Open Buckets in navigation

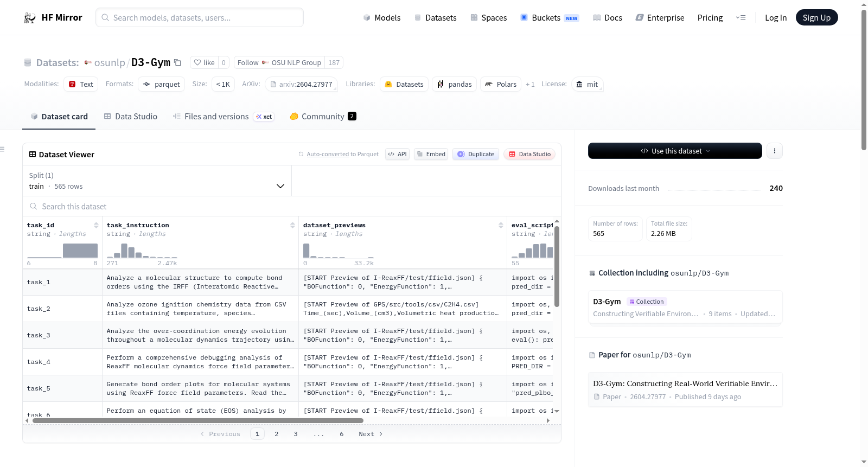tap(550, 17)
